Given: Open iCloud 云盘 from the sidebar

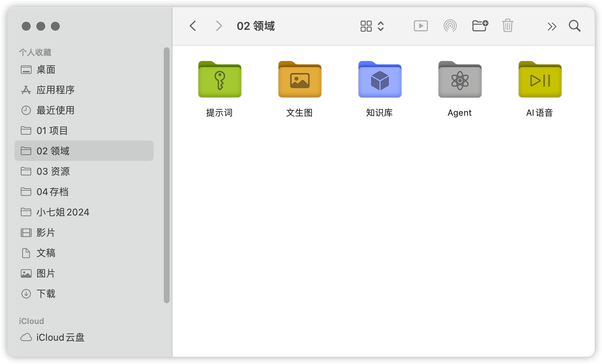Looking at the screenshot, I should pyautogui.click(x=60, y=337).
